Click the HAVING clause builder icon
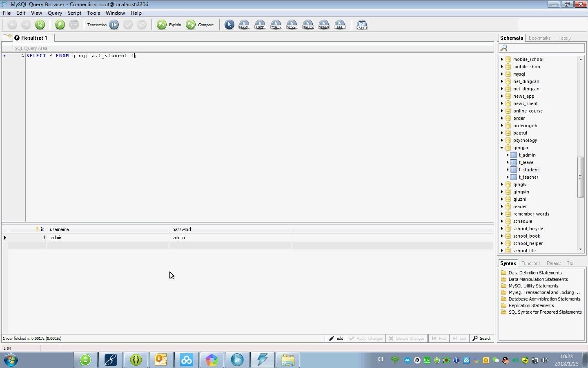 [x=308, y=25]
